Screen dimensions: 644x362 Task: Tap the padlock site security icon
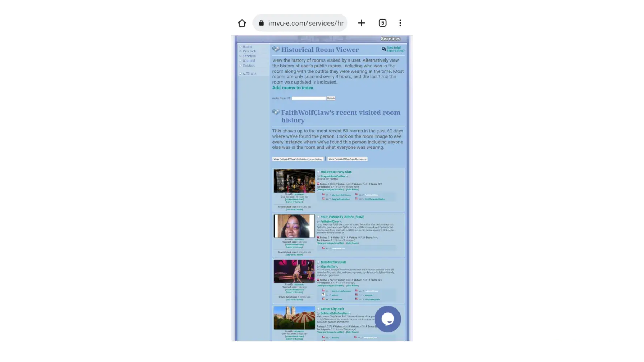click(x=261, y=23)
